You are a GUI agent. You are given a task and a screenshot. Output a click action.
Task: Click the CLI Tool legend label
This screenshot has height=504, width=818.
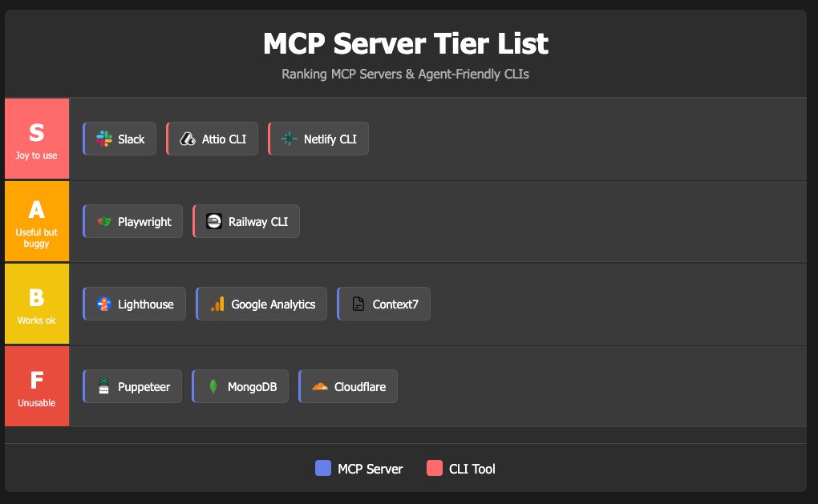[x=472, y=469]
